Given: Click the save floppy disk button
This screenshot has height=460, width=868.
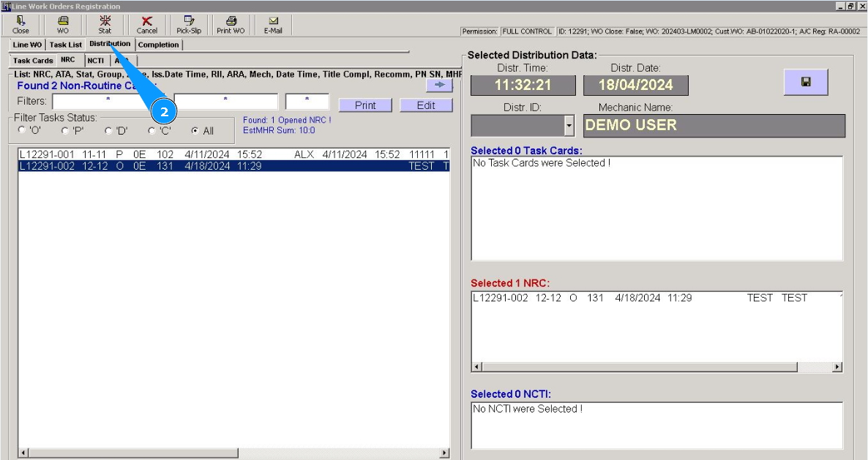Looking at the screenshot, I should tap(806, 82).
